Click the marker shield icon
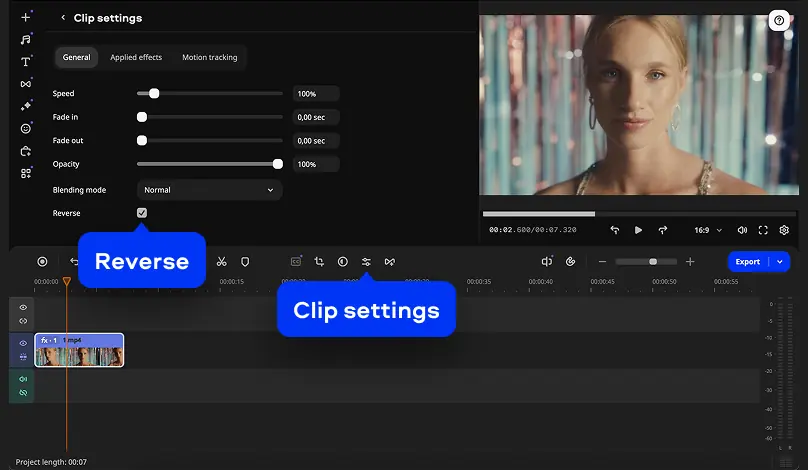 245,262
